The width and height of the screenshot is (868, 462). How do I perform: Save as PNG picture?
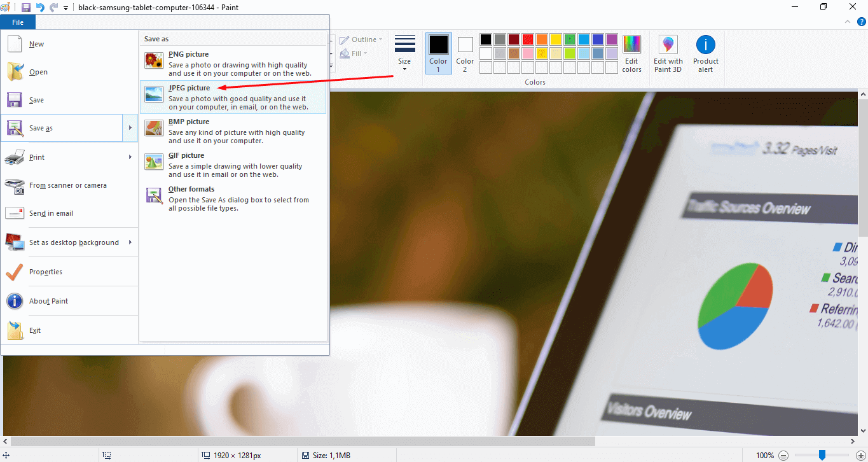233,64
